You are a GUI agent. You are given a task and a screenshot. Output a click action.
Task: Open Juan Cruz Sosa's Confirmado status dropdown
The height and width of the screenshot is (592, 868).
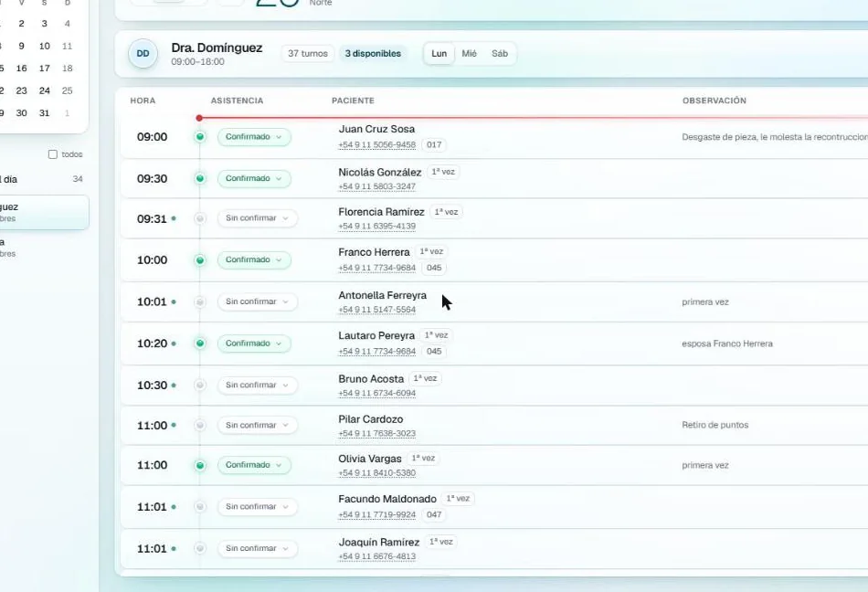pos(254,137)
